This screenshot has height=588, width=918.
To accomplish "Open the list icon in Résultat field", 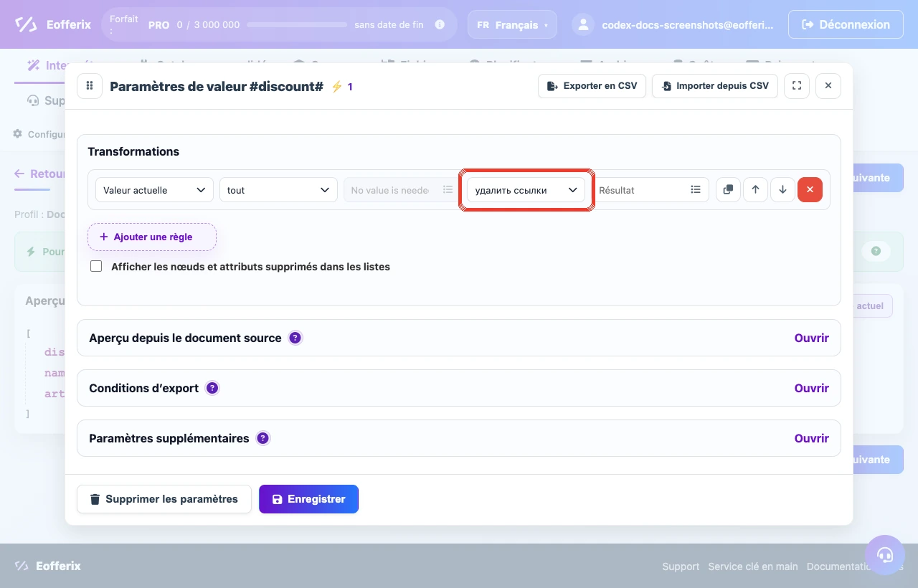I will point(696,190).
